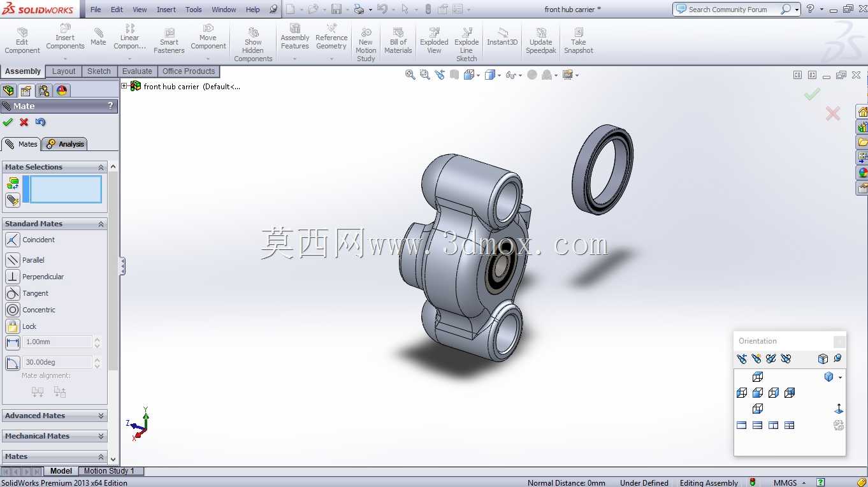This screenshot has height=487, width=868.
Task: Switch to Motion Study 1 tab
Action: 109,471
